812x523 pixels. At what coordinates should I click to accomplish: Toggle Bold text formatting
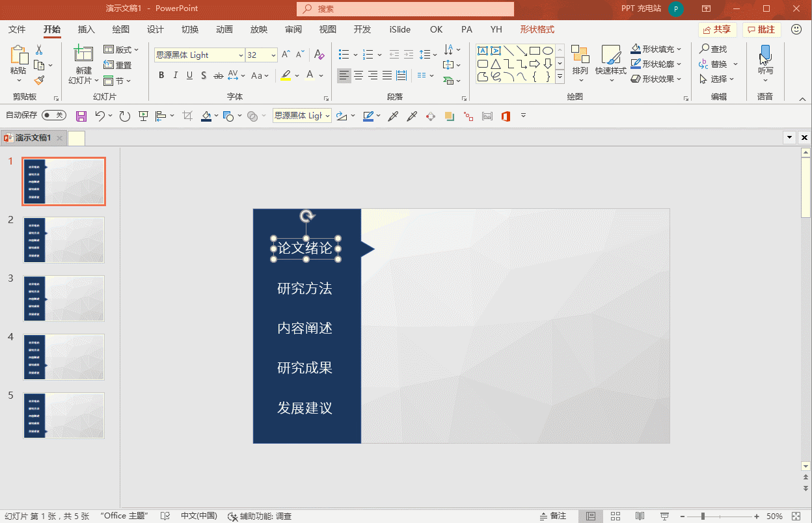(x=161, y=75)
